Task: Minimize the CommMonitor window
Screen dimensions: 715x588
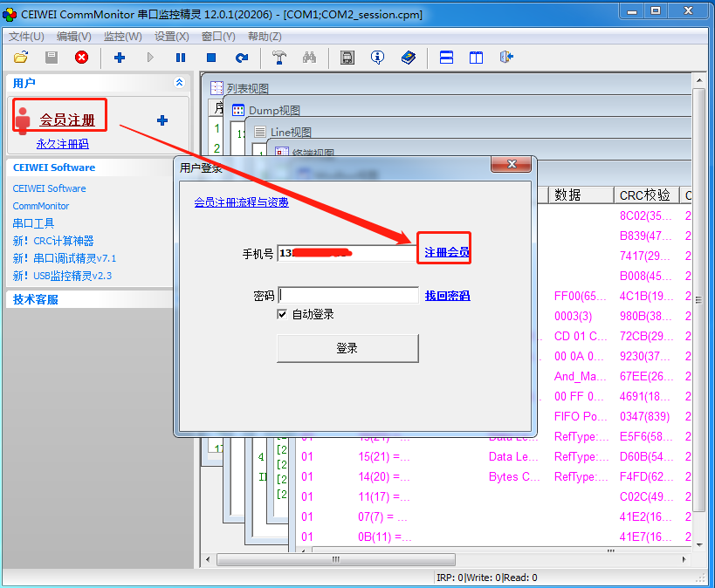Action: [x=631, y=11]
